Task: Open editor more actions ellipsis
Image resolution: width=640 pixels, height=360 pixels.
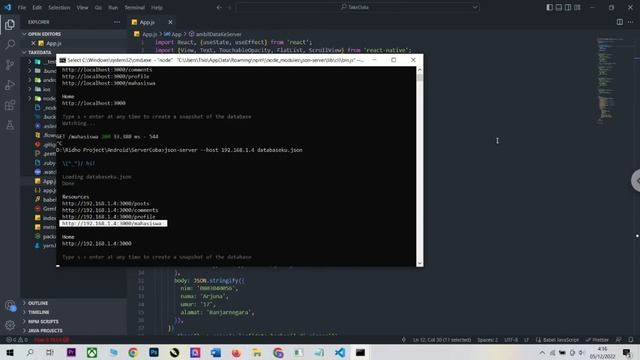Action: click(631, 22)
